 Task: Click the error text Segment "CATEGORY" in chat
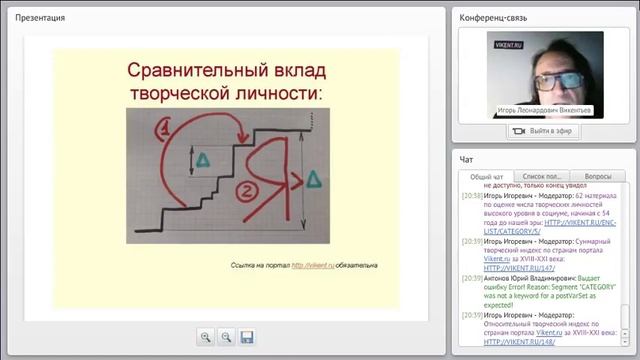point(583,287)
